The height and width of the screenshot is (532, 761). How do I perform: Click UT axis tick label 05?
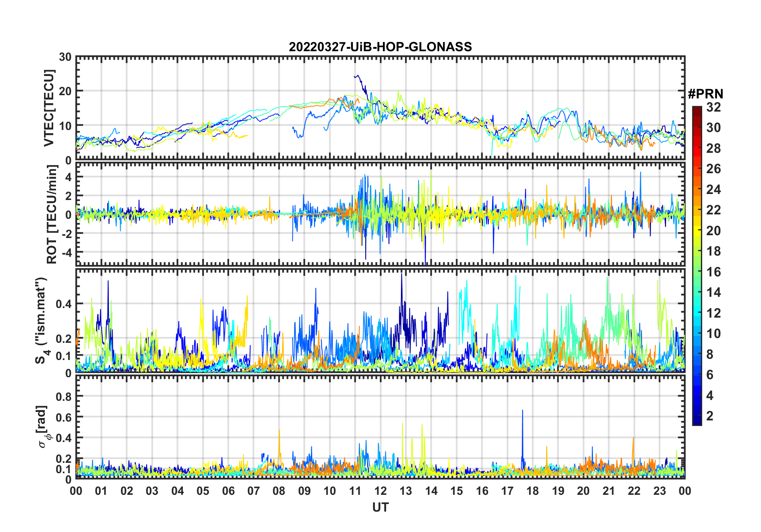pos(203,491)
